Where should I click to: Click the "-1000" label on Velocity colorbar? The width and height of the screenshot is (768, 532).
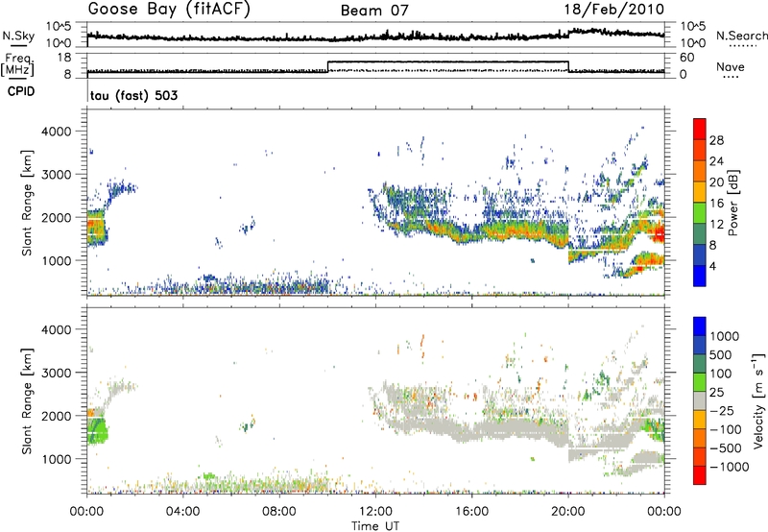click(x=730, y=467)
